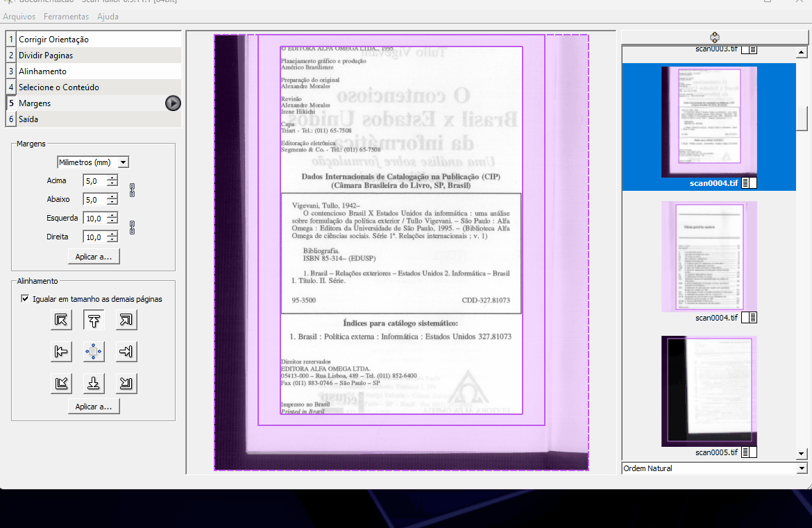Open the Arquivos menu

coord(19,17)
